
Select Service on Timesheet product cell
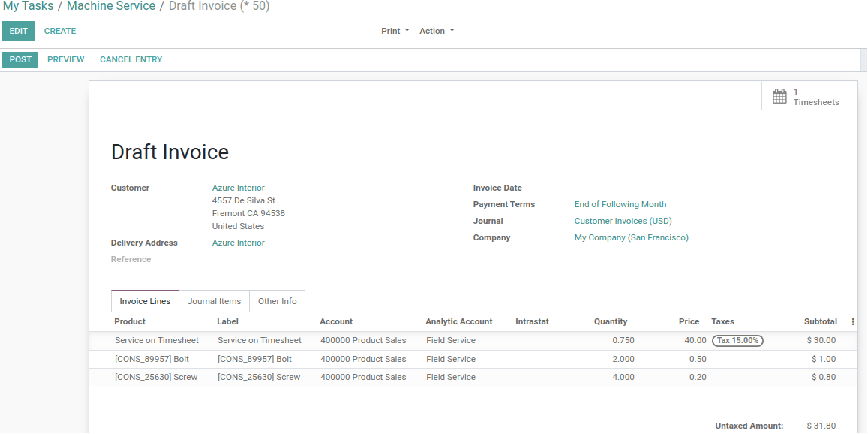click(x=157, y=340)
